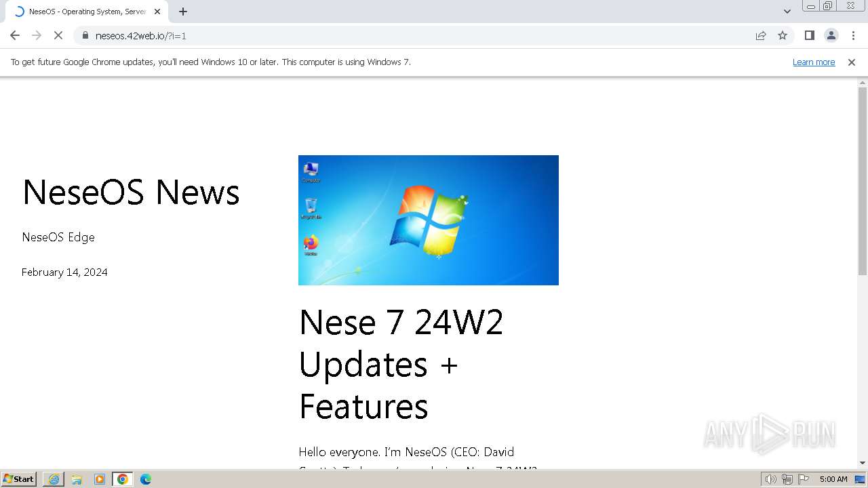Click the scrollbar down arrow
868x488 pixels.
pos(863,463)
